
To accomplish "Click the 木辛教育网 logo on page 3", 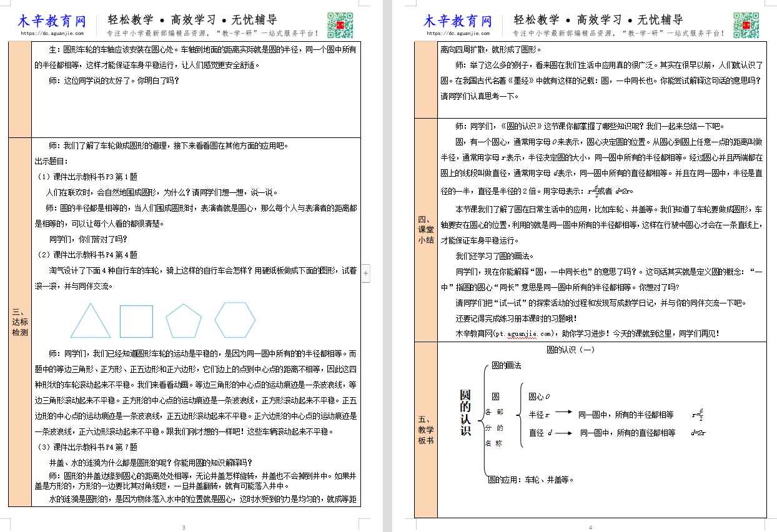I will (51, 21).
